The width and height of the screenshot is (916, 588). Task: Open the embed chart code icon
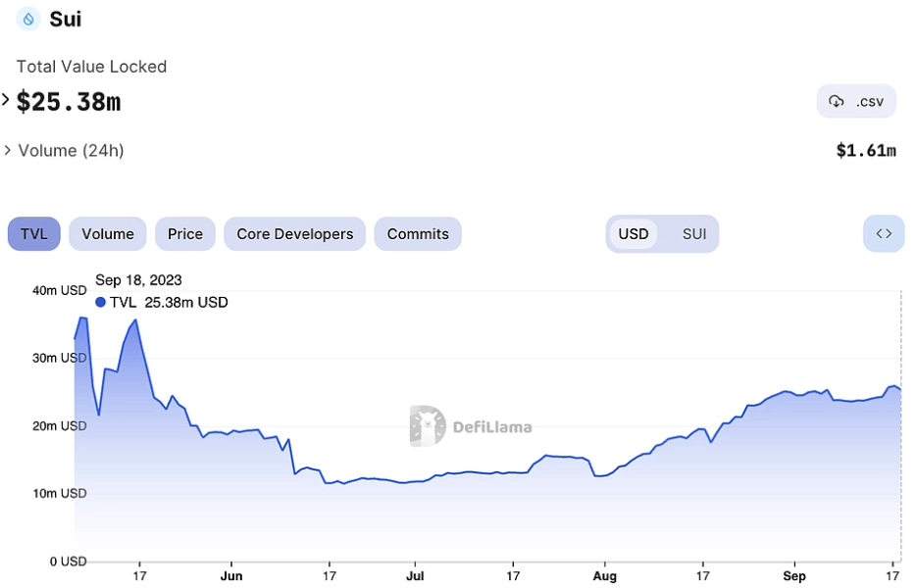tap(884, 233)
